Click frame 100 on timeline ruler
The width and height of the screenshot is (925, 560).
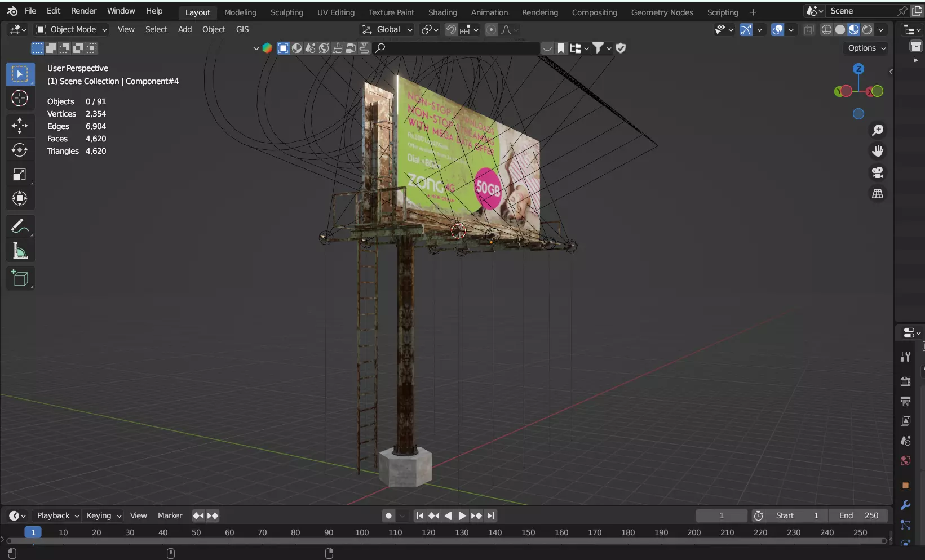tap(362, 532)
